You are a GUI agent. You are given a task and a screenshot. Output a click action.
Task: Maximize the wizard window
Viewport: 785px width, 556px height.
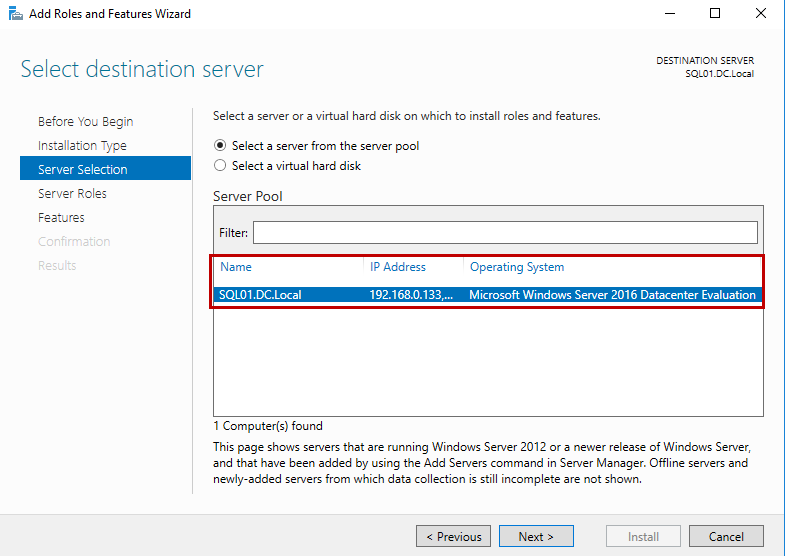(715, 14)
